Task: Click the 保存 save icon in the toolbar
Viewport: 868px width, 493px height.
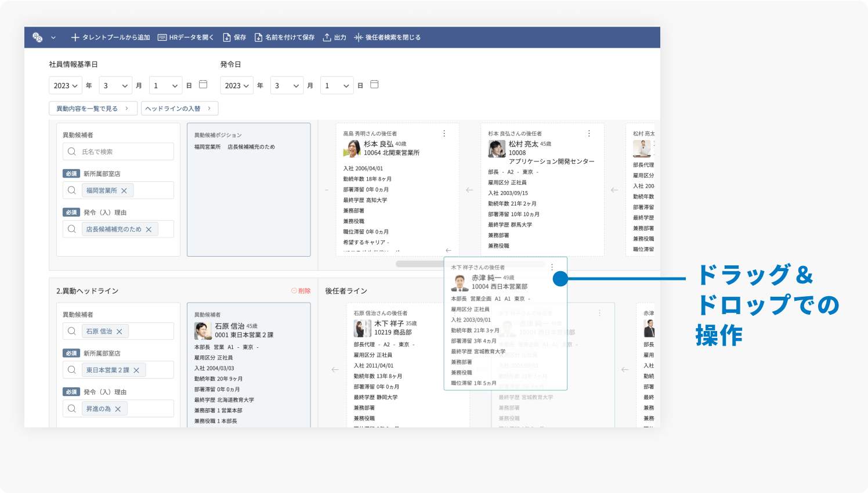Action: pos(227,37)
